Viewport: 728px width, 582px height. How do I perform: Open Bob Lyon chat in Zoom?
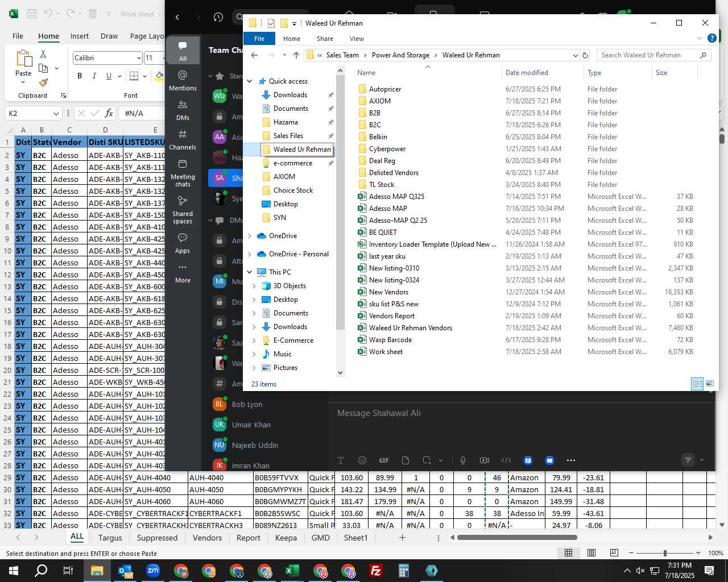[x=247, y=405]
